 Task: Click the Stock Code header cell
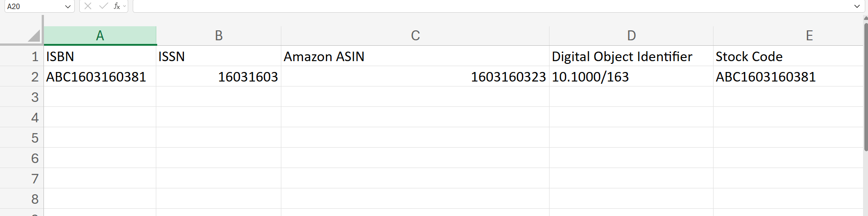point(788,57)
